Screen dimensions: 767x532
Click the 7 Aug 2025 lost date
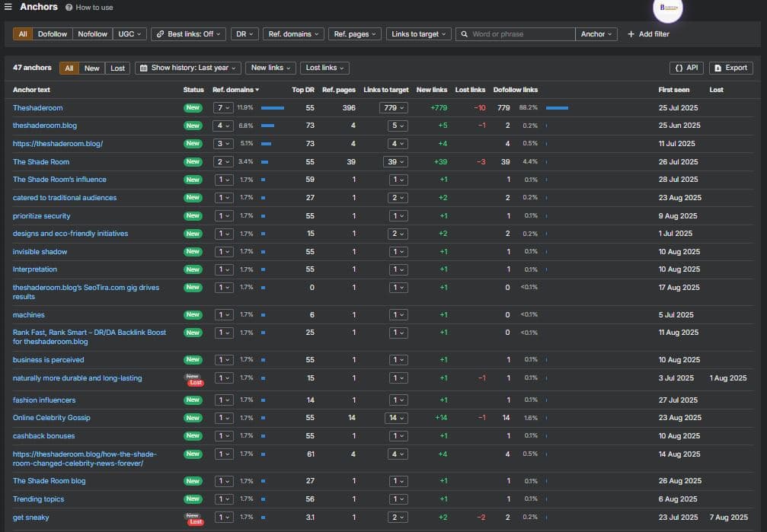click(x=728, y=518)
